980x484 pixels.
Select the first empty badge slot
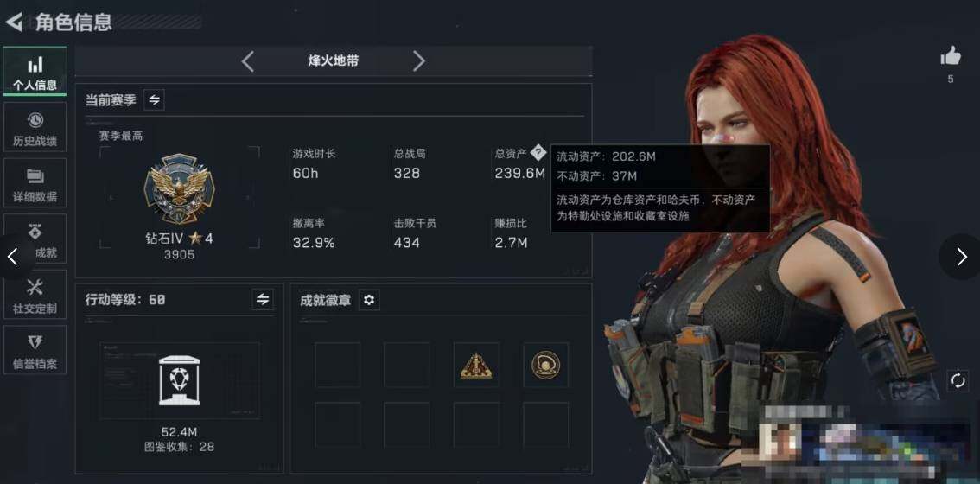point(338,365)
